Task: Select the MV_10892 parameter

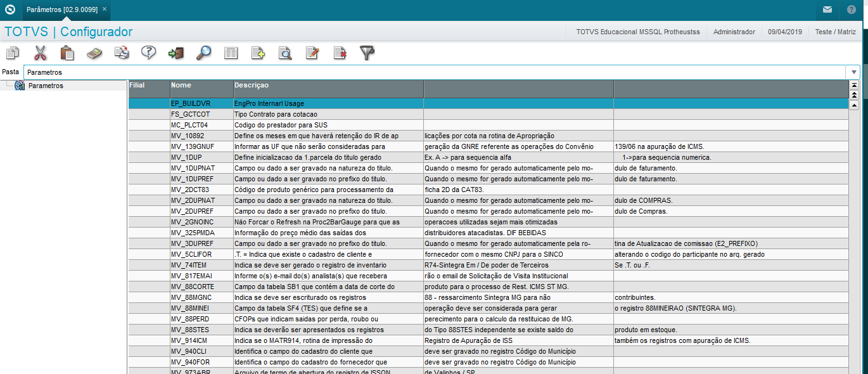Action: point(488,136)
